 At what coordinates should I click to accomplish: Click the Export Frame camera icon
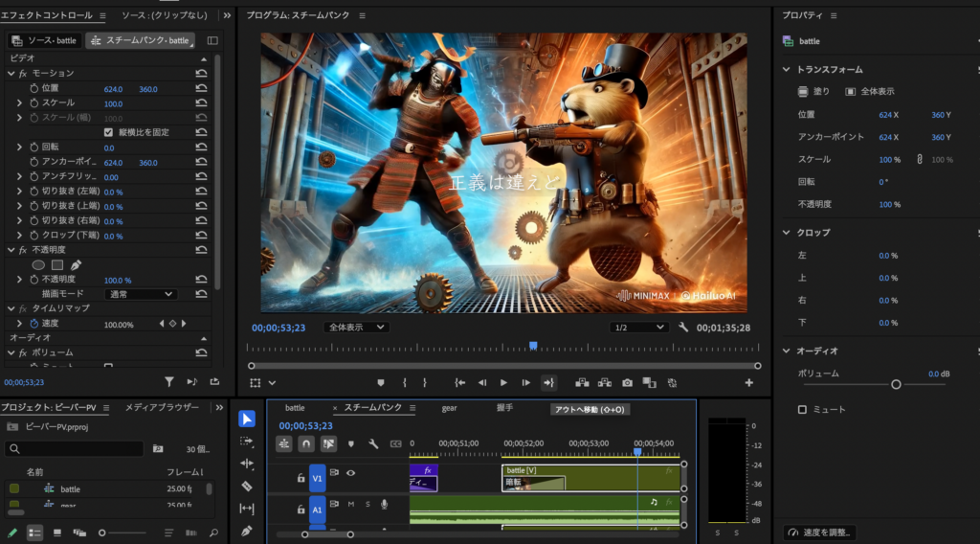[627, 382]
